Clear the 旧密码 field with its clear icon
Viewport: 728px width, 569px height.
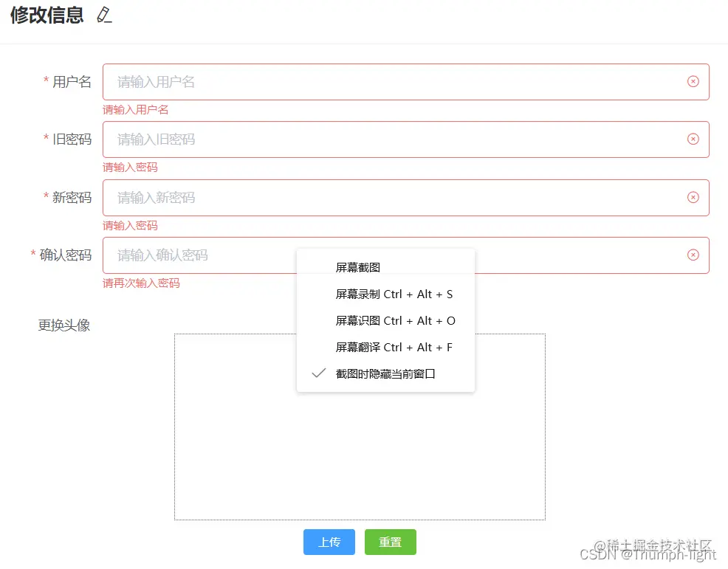tap(693, 139)
